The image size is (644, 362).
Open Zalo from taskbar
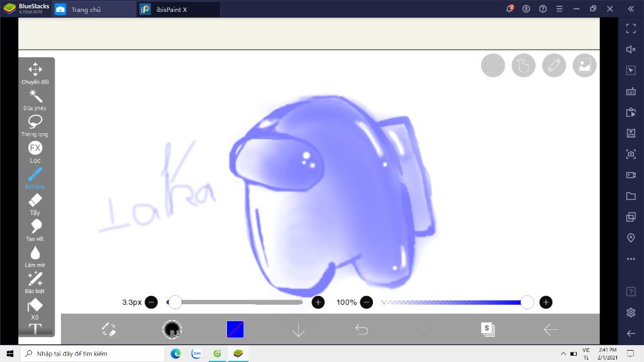tap(196, 353)
